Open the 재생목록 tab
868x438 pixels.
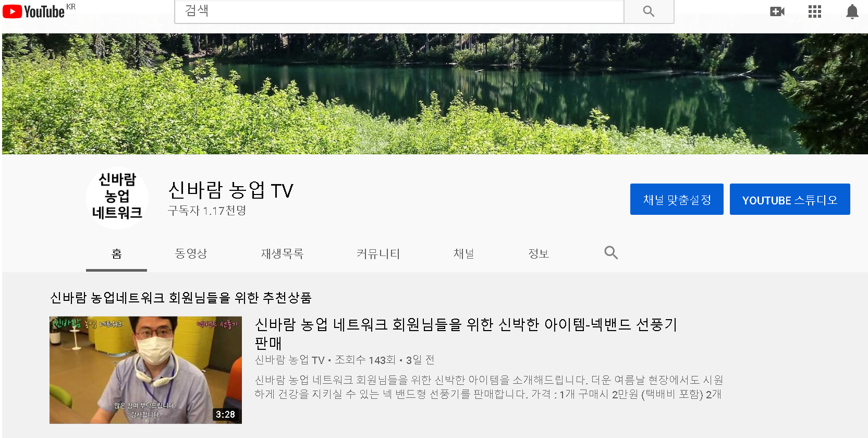[x=282, y=254]
